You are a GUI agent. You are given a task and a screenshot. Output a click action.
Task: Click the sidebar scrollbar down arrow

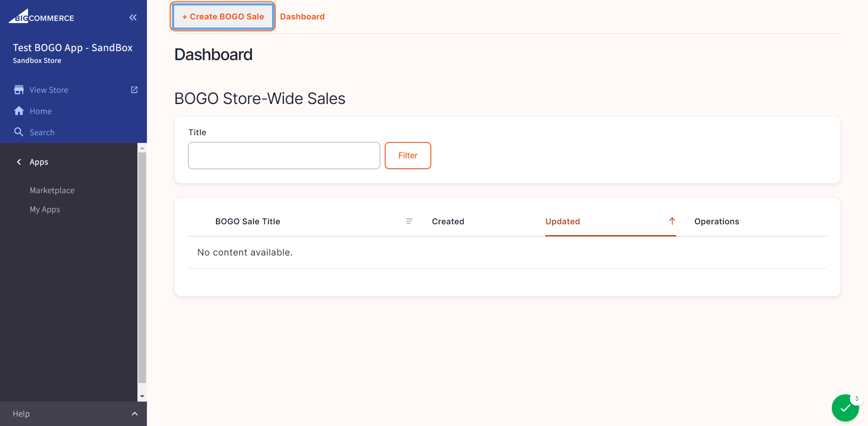(x=142, y=397)
